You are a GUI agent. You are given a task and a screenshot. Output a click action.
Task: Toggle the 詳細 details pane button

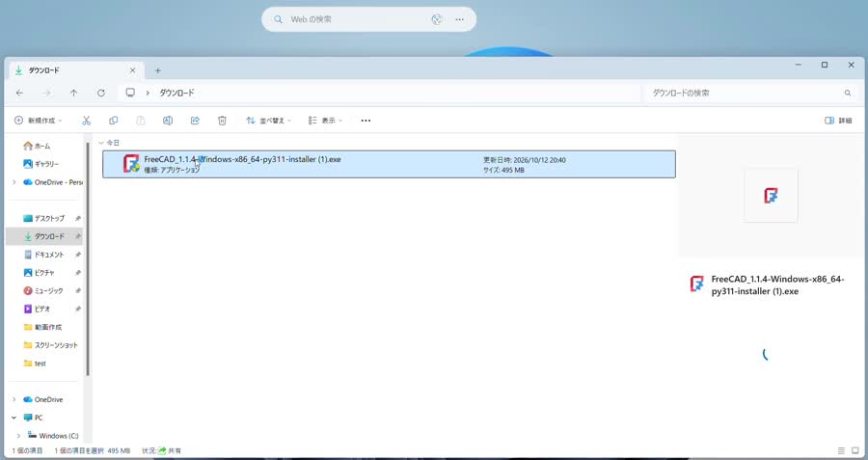(838, 121)
